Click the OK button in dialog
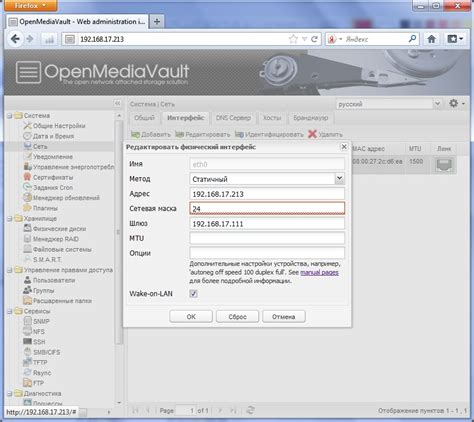474x422 pixels. pyautogui.click(x=191, y=316)
